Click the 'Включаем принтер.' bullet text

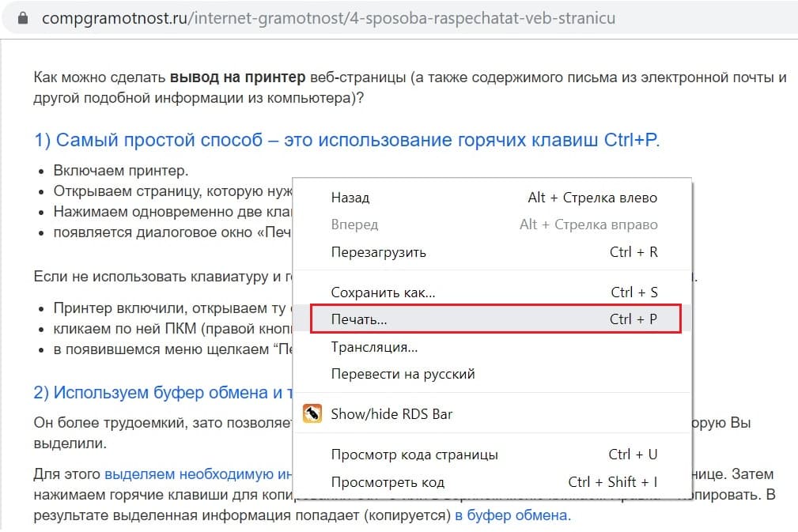(x=120, y=171)
